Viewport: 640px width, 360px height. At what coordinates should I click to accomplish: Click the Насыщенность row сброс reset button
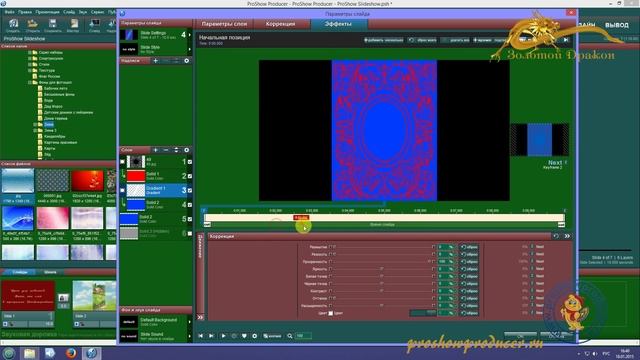pos(469,306)
